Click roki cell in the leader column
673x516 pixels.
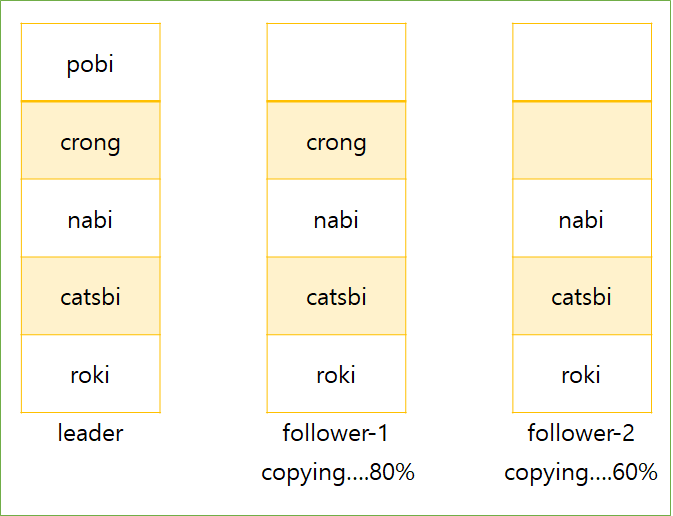(x=91, y=373)
